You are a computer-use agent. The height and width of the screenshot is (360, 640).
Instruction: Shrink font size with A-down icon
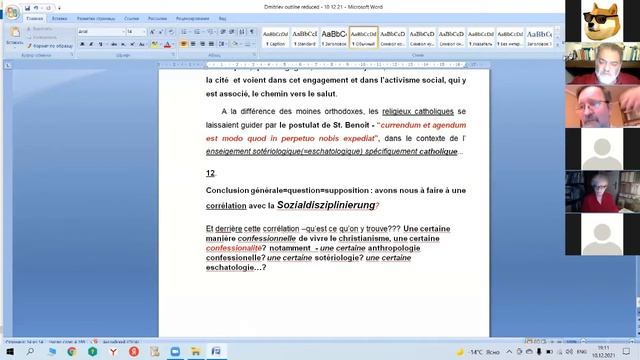tap(160, 31)
